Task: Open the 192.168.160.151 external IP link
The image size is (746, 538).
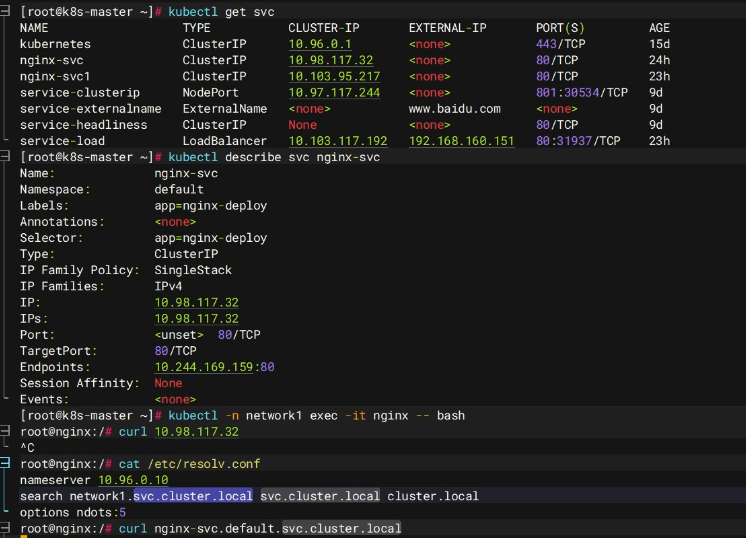Action: point(461,141)
